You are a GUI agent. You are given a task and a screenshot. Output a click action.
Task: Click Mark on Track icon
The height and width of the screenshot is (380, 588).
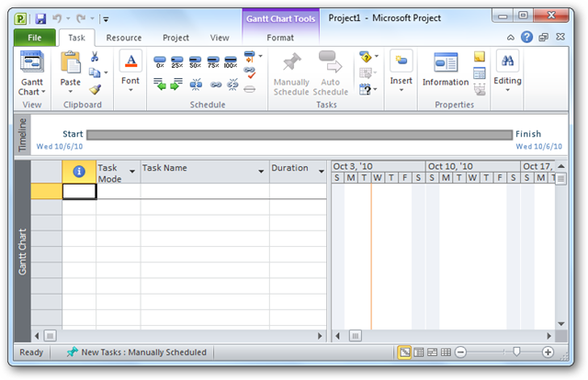[x=250, y=56]
